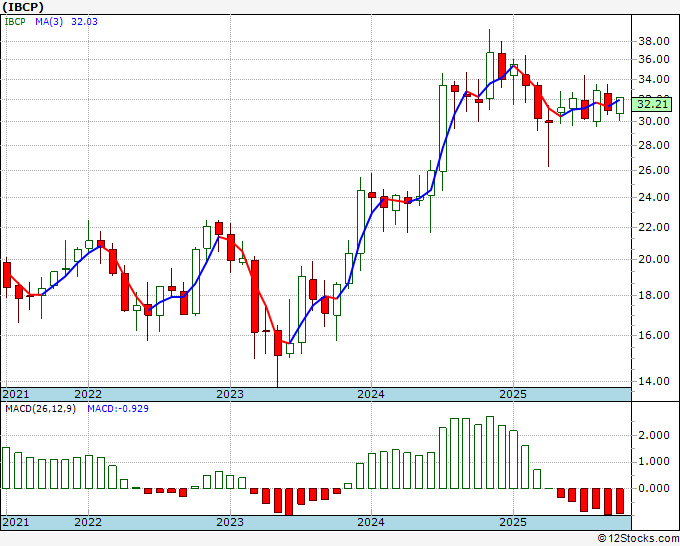Click the green 32.21 current price tag
Image resolution: width=680 pixels, height=546 pixels.
pyautogui.click(x=652, y=104)
